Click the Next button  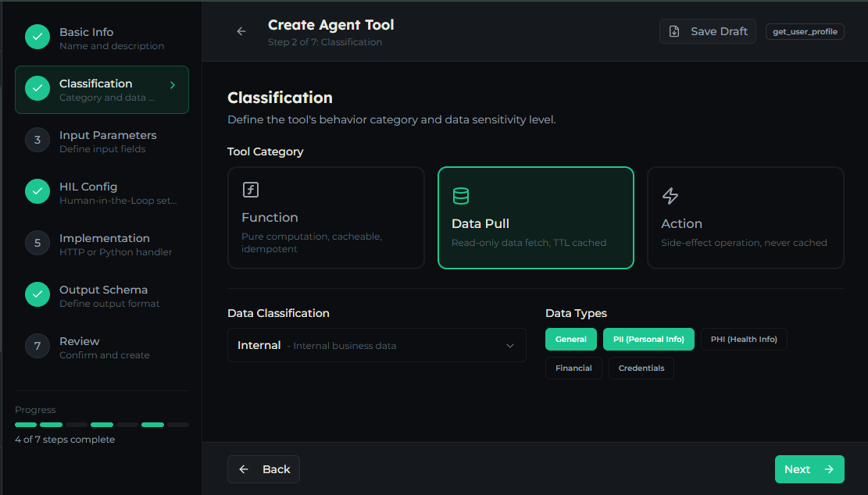click(x=809, y=469)
